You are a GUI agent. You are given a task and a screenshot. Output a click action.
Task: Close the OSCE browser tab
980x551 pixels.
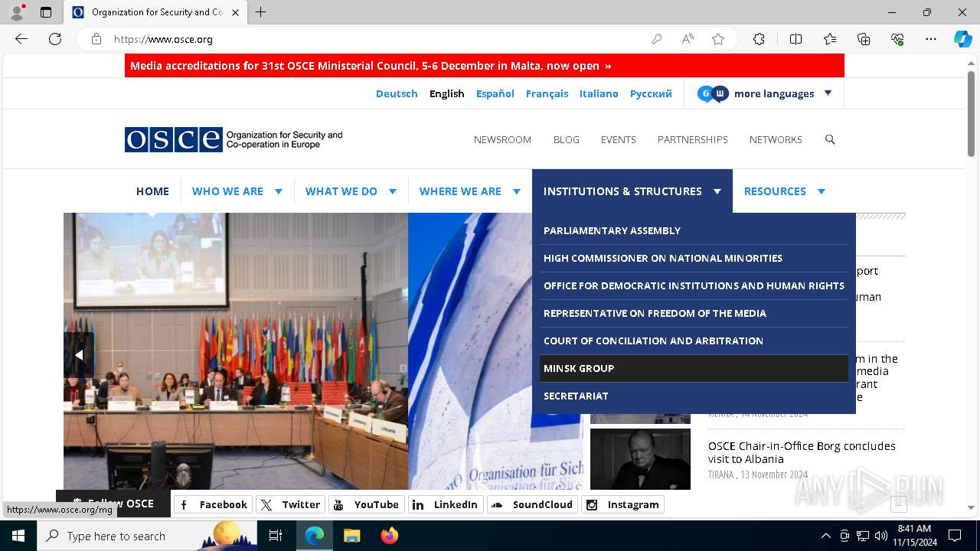coord(235,12)
